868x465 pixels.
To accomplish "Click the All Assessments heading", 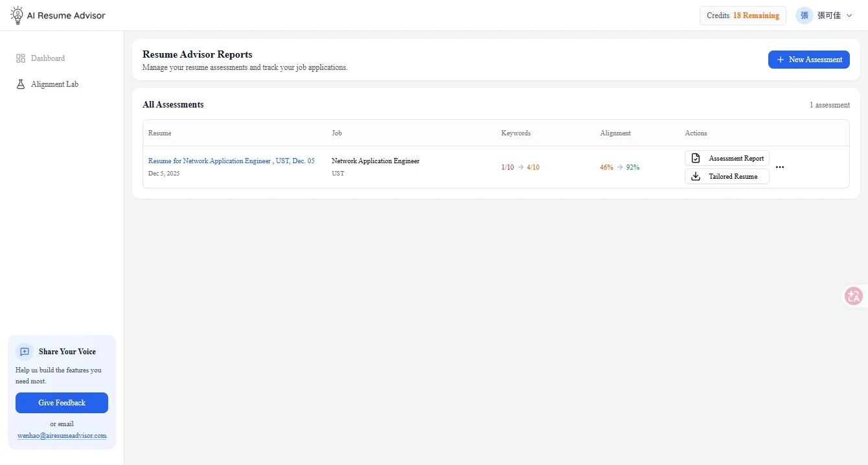I will (173, 104).
